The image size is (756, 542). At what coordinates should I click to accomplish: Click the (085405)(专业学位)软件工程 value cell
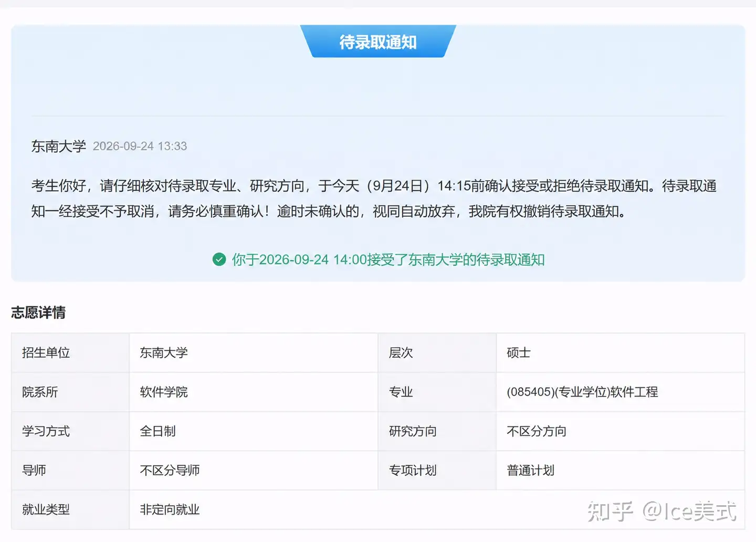tap(621, 392)
